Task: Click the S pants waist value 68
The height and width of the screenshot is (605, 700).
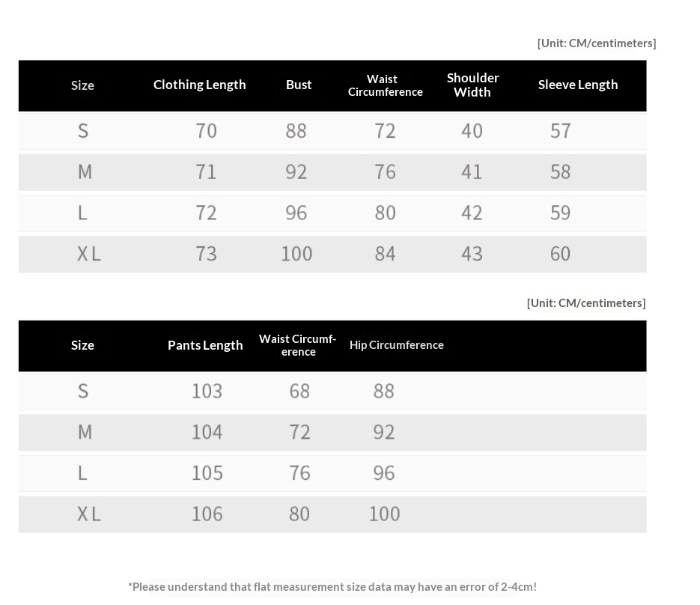Action: [299, 391]
